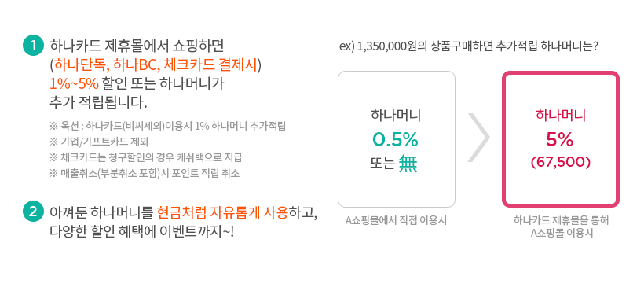The height and width of the screenshot is (291, 644).
Task: Click the orange 하나단독, 하나BC, 체크카드 결제시 text
Action: pyautogui.click(x=156, y=64)
